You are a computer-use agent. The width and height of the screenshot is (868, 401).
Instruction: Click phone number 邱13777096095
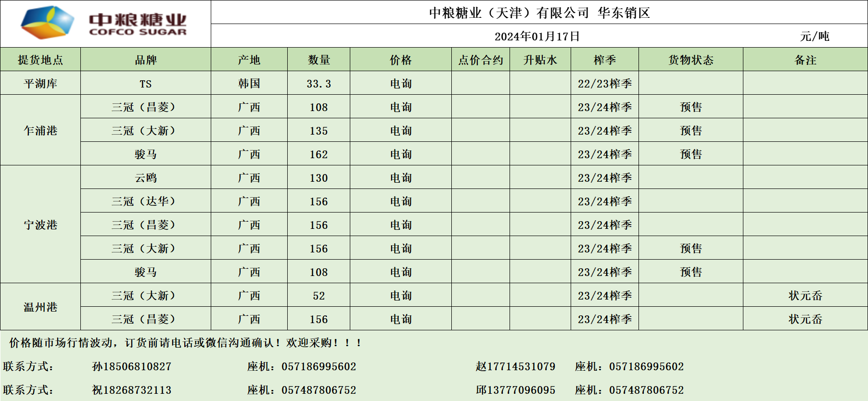(x=515, y=390)
